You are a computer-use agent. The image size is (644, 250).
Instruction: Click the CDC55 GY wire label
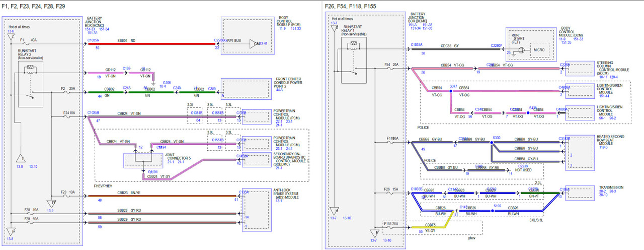[x=450, y=45]
